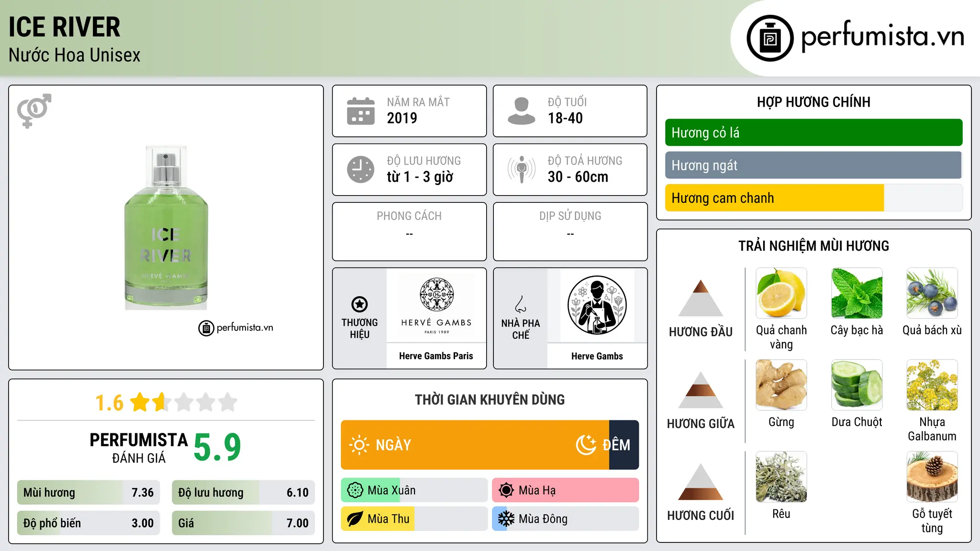Screen dimensions: 980x551
Task: Select the Gừng ginger thumbnail
Action: [x=781, y=385]
